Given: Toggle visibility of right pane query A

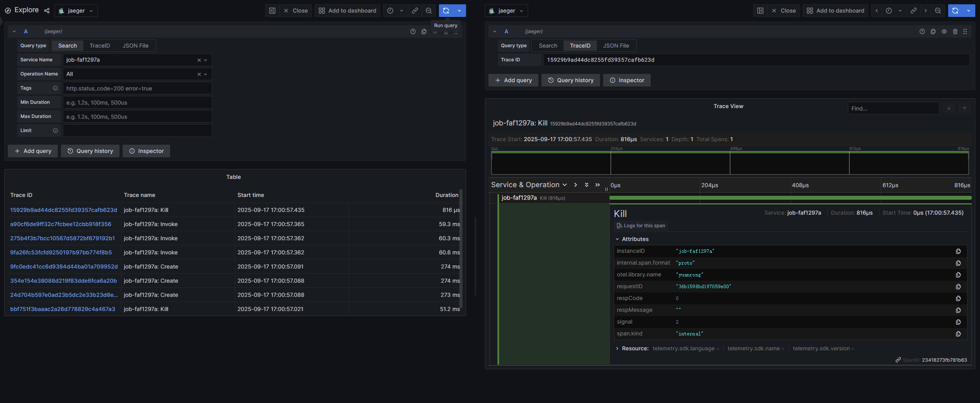Looking at the screenshot, I should pyautogui.click(x=944, y=31).
